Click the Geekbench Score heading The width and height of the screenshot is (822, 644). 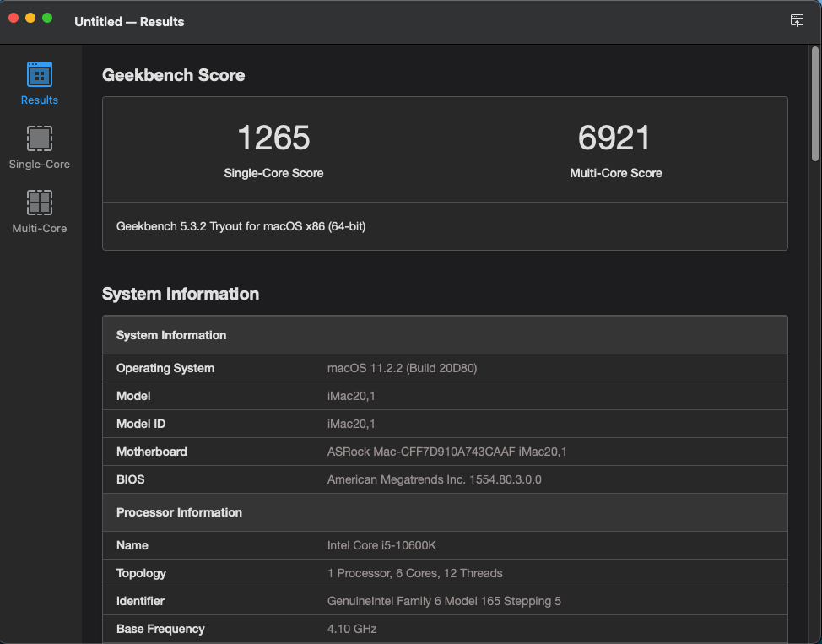(174, 75)
